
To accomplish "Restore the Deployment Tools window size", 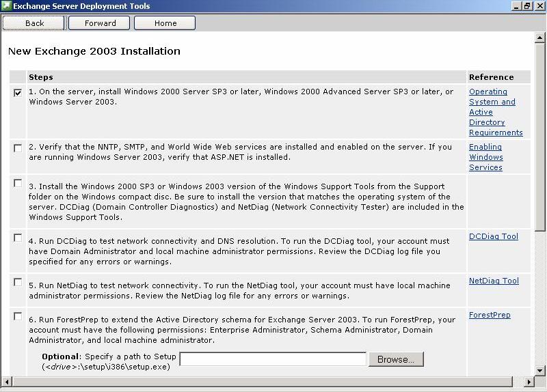I will coord(527,6).
